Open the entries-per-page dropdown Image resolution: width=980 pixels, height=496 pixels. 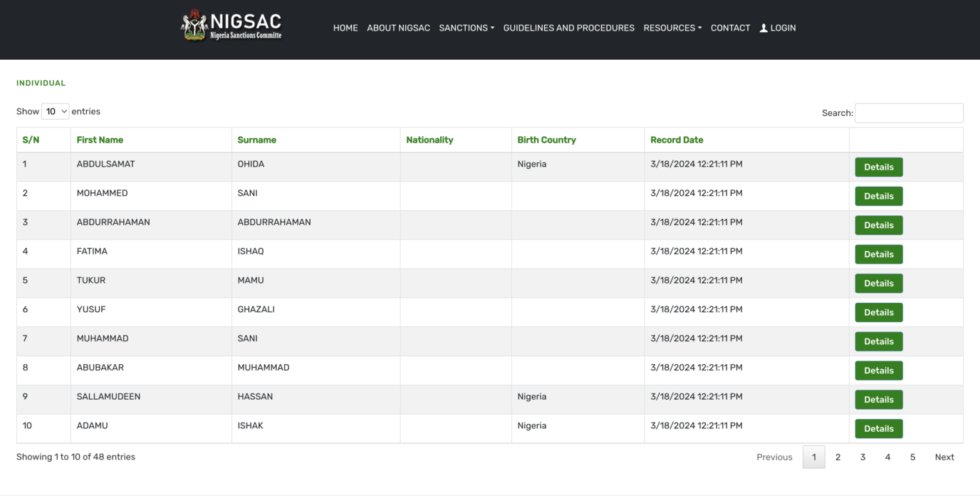[55, 111]
